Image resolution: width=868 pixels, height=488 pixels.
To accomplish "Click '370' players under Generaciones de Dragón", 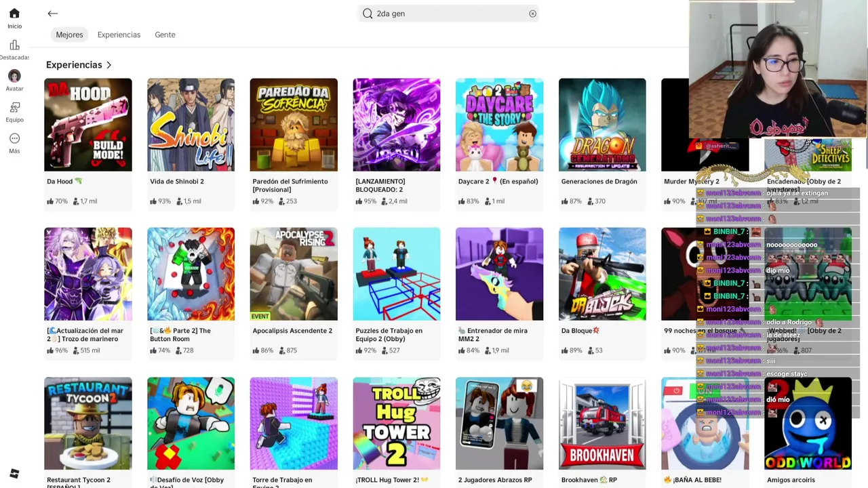I will [x=596, y=201].
